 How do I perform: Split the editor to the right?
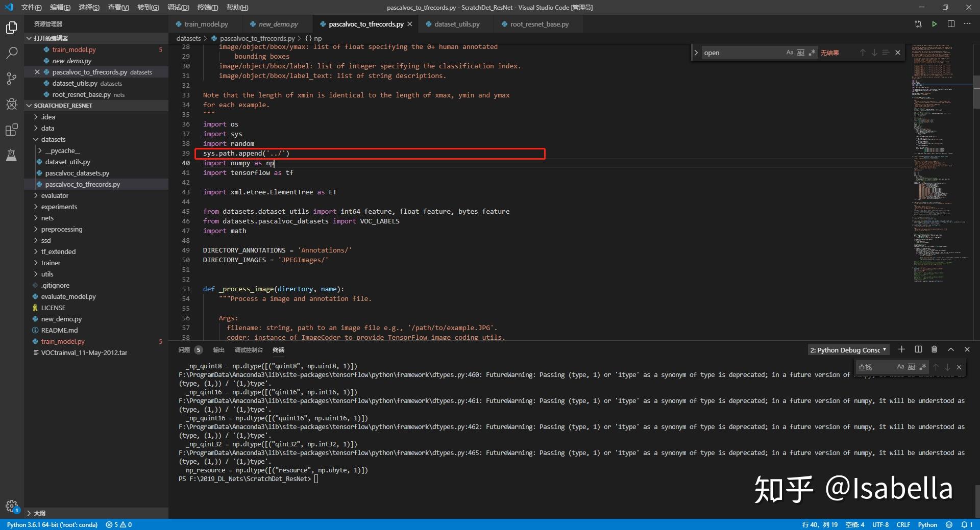click(951, 24)
